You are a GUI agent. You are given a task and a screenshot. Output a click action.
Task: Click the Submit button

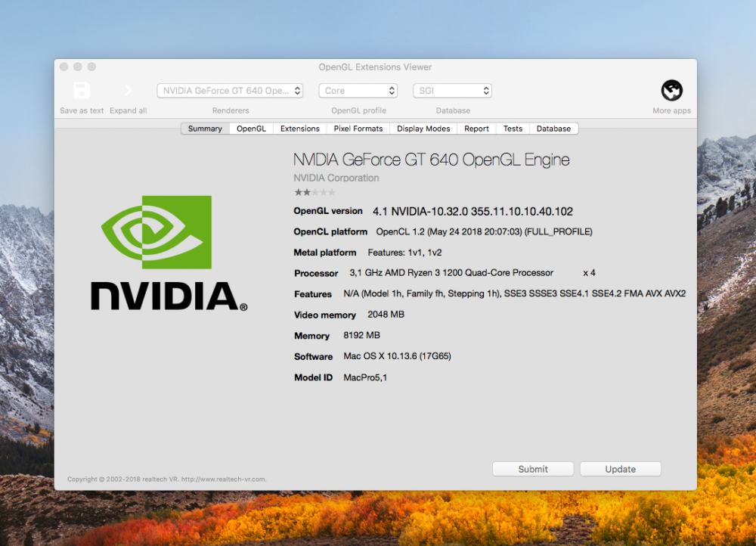533,469
